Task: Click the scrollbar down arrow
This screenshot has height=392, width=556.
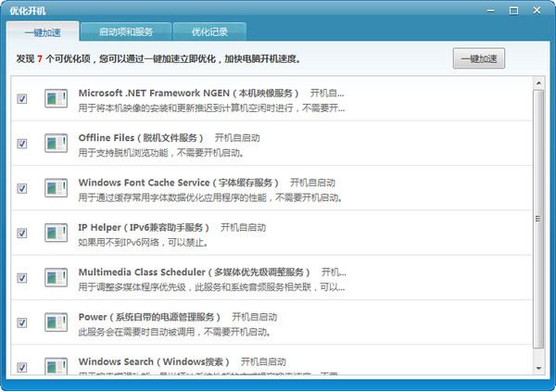Action: pyautogui.click(x=538, y=368)
